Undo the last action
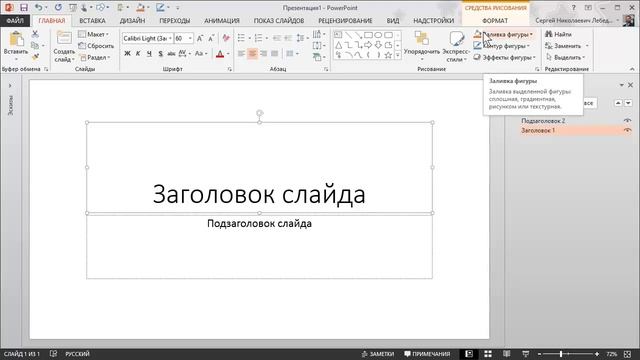Screen dimensions: 640x360 [x=38, y=7]
